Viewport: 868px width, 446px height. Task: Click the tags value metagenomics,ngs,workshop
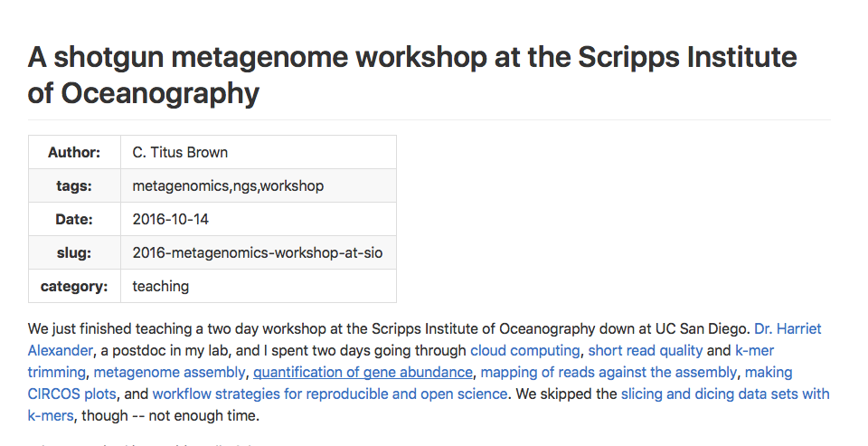click(228, 186)
